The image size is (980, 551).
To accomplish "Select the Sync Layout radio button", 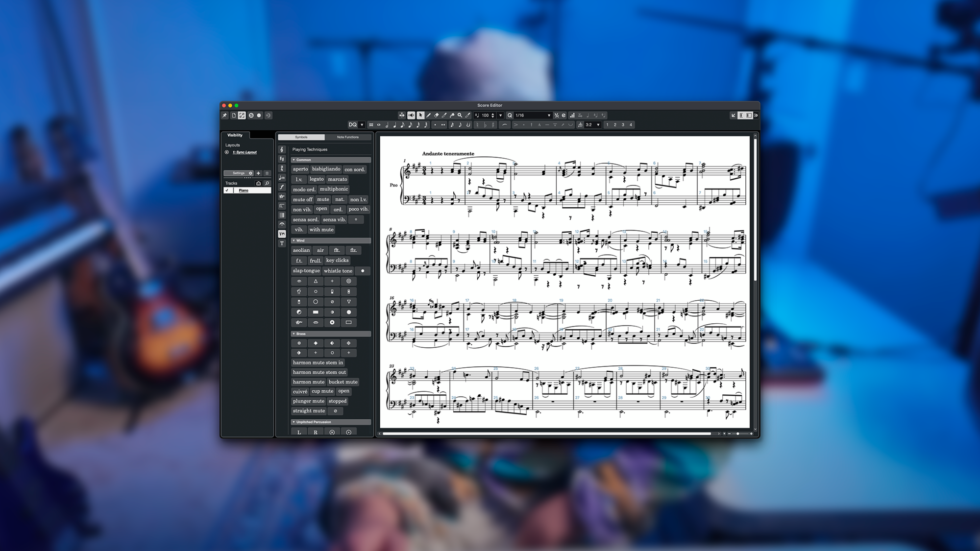I will 227,152.
